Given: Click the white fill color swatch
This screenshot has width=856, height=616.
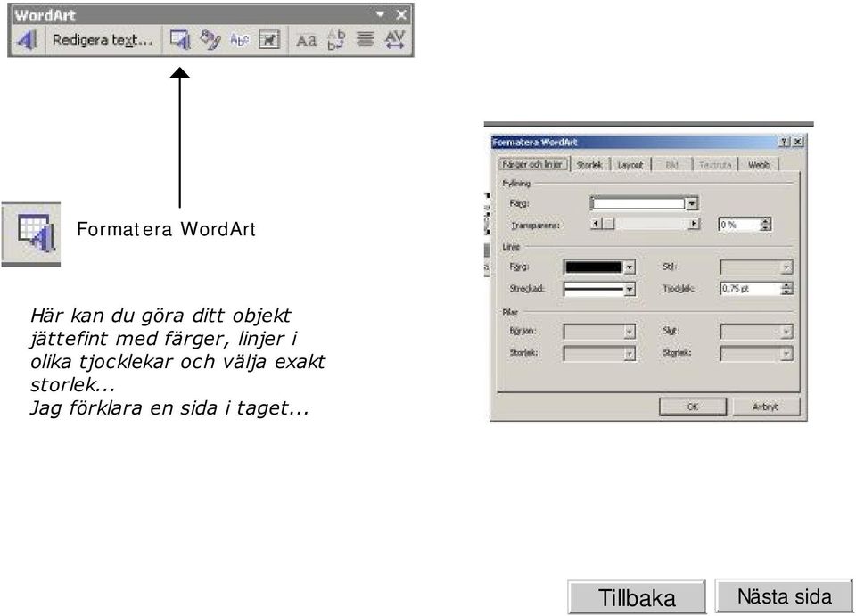Looking at the screenshot, I should (638, 203).
